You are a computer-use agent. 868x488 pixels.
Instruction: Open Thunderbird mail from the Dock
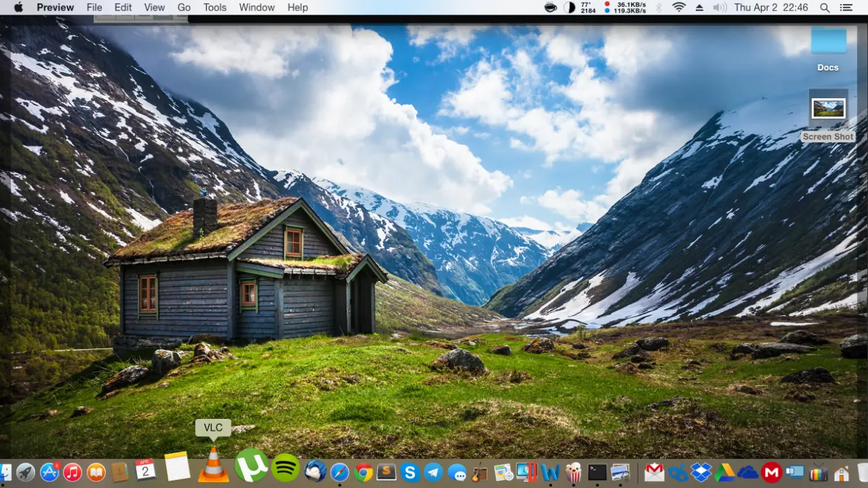tap(315, 471)
